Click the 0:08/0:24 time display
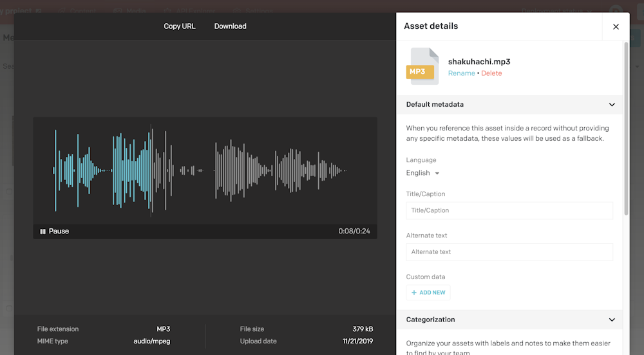This screenshot has height=355, width=644. pyautogui.click(x=354, y=232)
